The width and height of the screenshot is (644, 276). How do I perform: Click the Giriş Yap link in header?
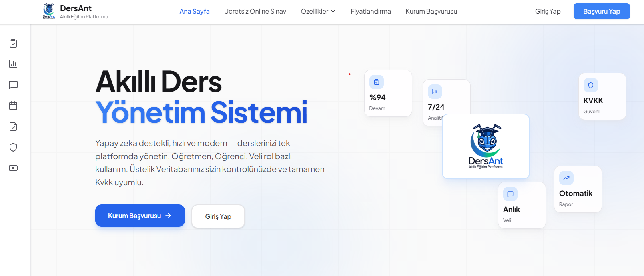pyautogui.click(x=548, y=11)
